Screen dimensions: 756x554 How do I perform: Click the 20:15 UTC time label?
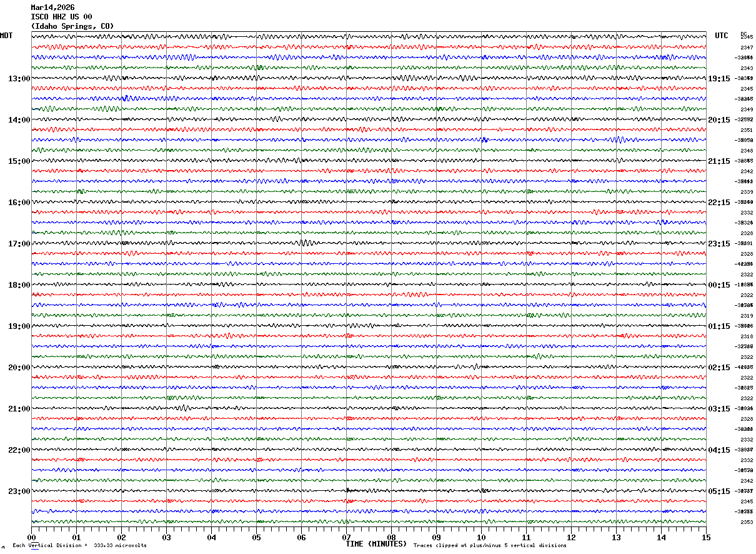click(719, 120)
